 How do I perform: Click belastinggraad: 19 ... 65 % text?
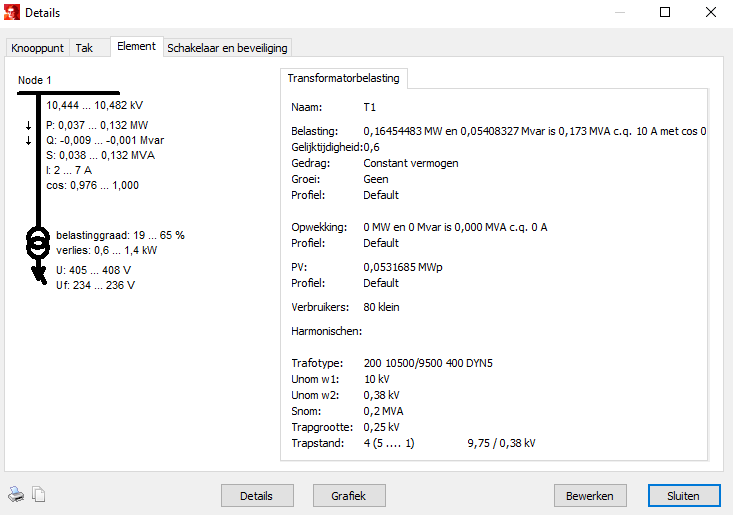[x=120, y=235]
